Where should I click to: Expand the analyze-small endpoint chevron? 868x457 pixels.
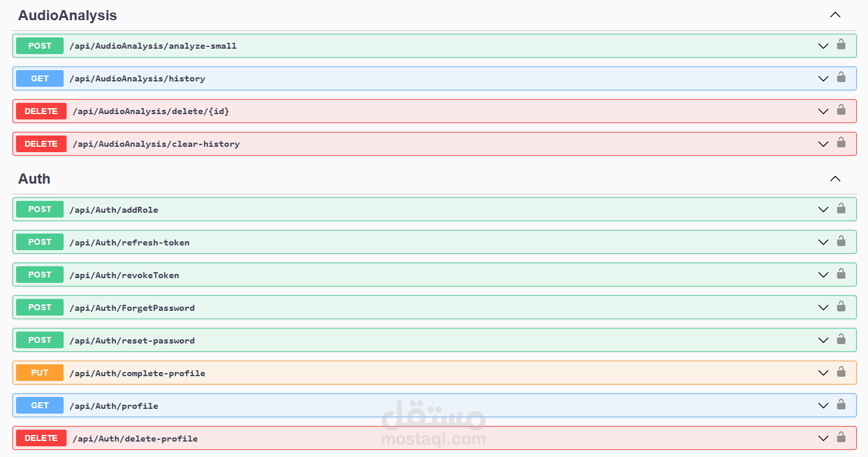[x=823, y=46]
